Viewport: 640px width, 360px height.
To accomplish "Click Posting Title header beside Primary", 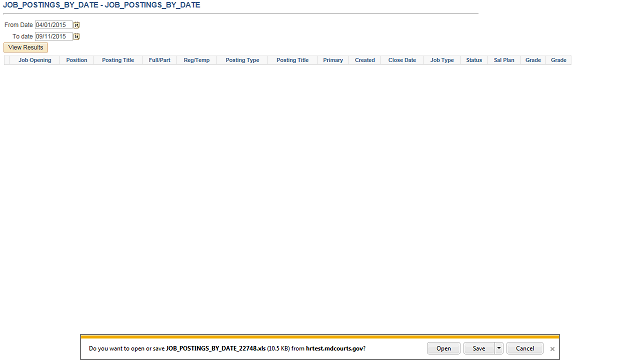I will [x=293, y=60].
